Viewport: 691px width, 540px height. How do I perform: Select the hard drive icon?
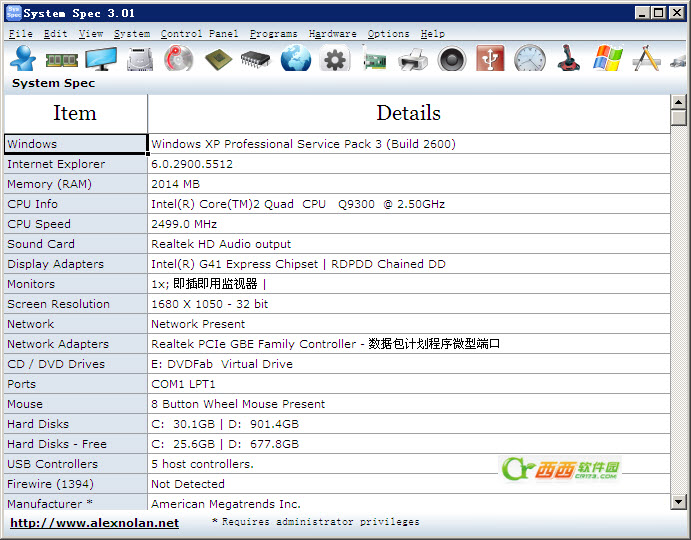click(140, 59)
